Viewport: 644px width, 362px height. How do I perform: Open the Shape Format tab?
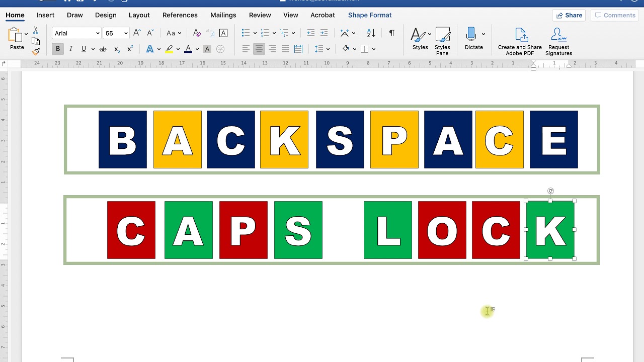point(370,15)
